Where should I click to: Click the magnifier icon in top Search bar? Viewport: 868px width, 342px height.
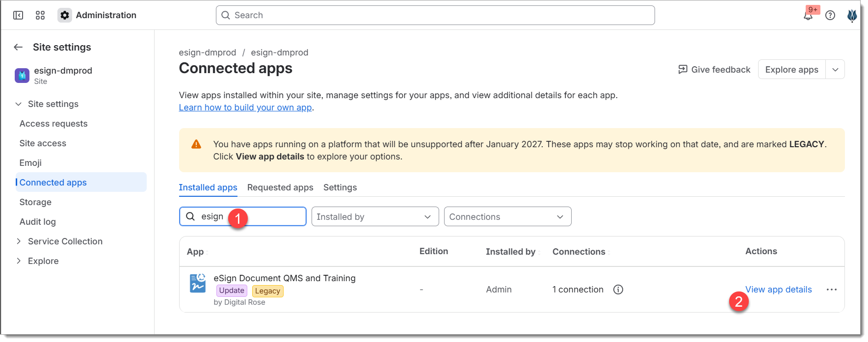click(226, 15)
